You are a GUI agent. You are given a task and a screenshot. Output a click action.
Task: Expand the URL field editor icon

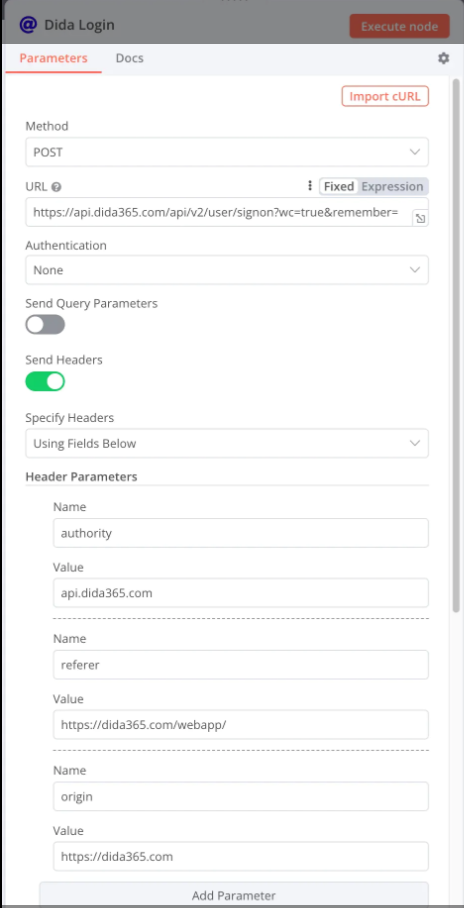[421, 218]
